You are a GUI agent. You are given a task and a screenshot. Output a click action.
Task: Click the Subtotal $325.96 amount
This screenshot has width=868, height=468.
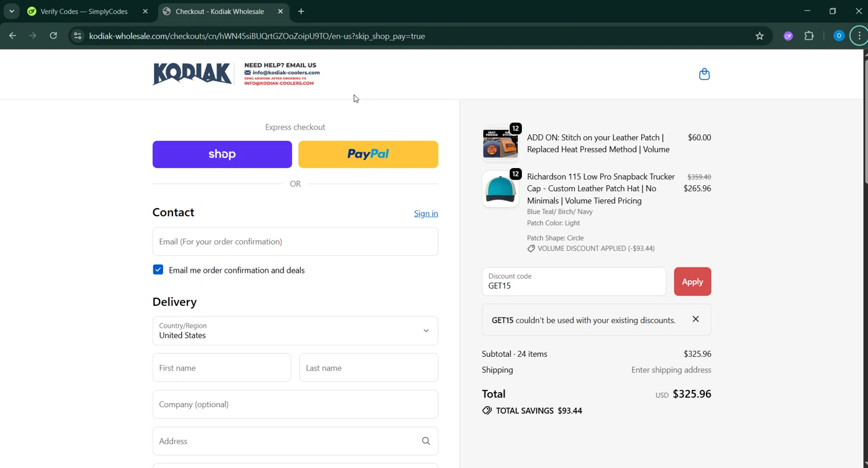pyautogui.click(x=697, y=354)
